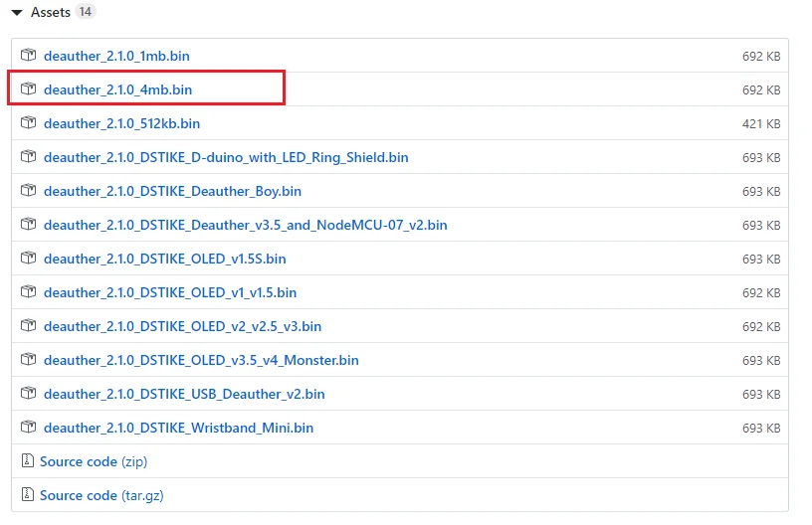The image size is (812, 525).
Task: Click 693 KB size of OLED_v3.5_v4_Monster row
Action: pos(761,361)
